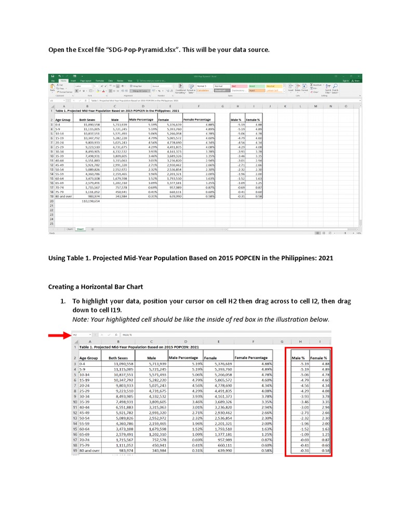
Task: Apply the Good cell style
Action: [x=257, y=86]
